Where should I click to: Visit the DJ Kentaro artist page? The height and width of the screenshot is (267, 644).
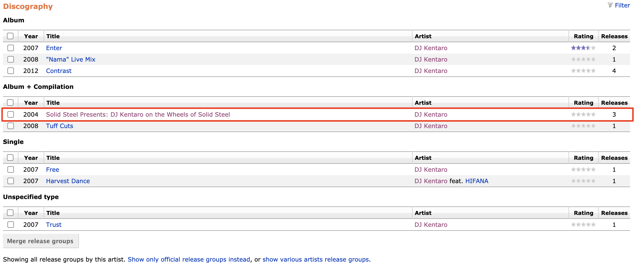[431, 48]
